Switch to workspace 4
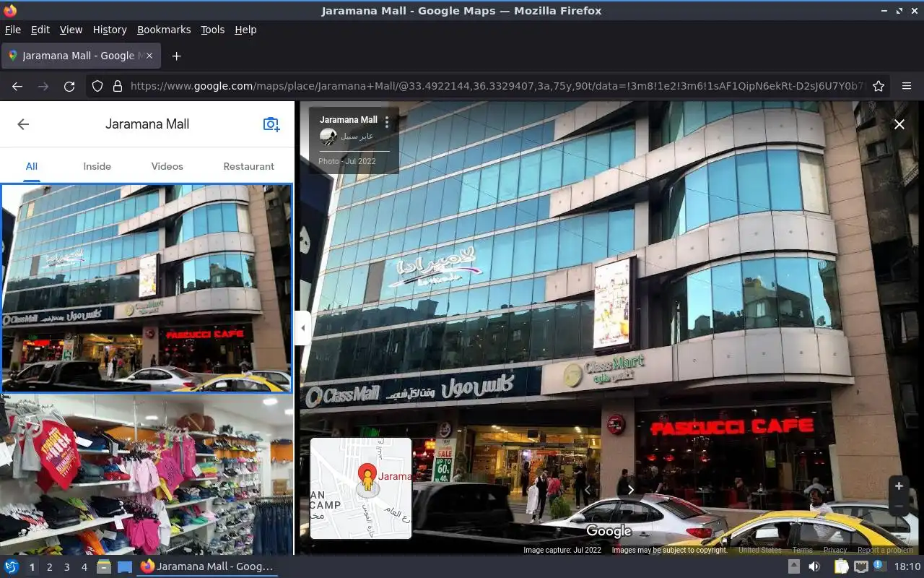This screenshot has width=924, height=578. pyautogui.click(x=84, y=567)
